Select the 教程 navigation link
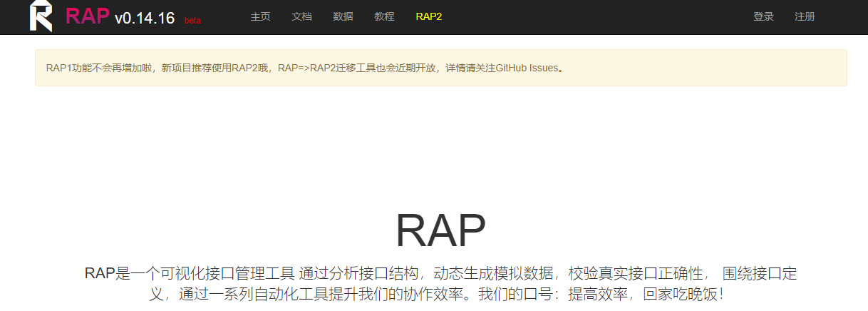This screenshot has height=311, width=868. [x=384, y=16]
